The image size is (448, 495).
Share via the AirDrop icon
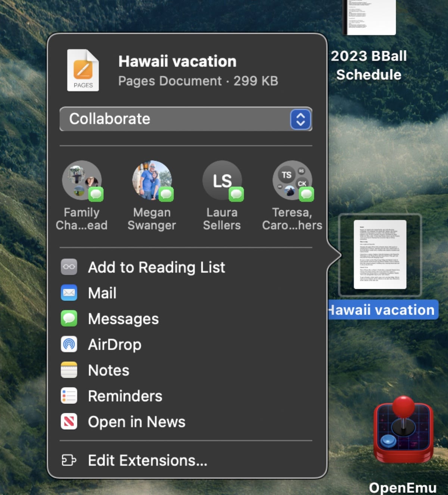(69, 344)
